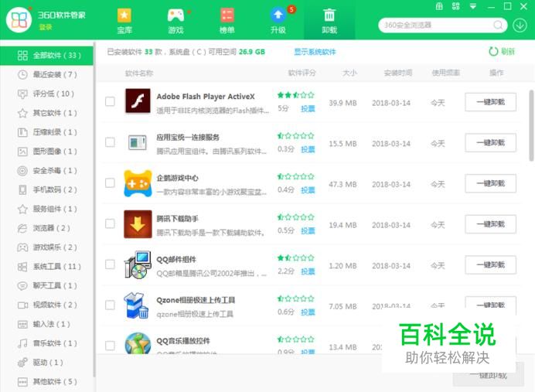Screen dimensions: 535x392
Task: Select 浏览器 (2) category
Action: (46, 228)
